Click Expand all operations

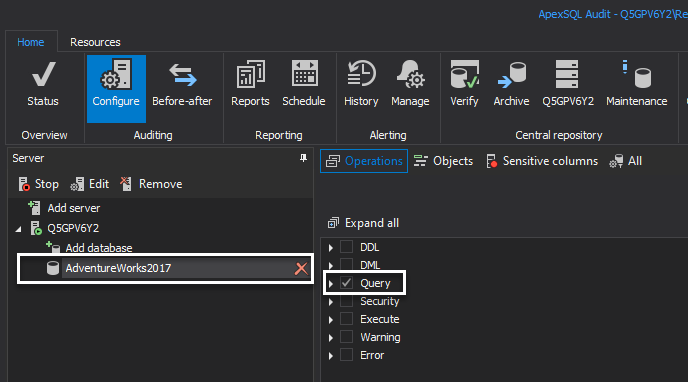(x=363, y=223)
